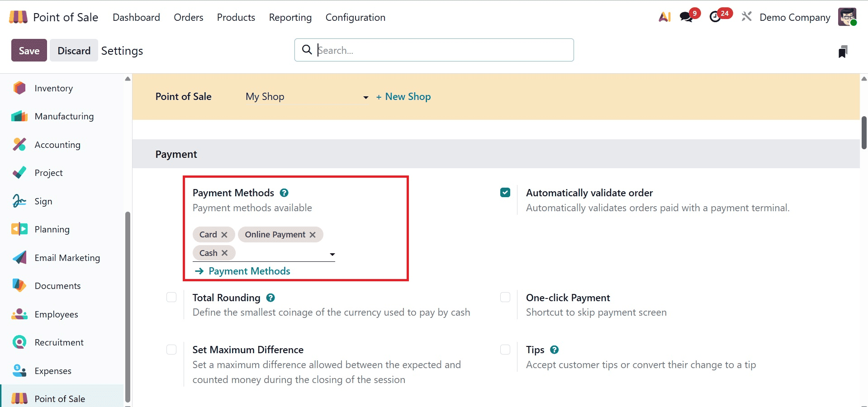Click the bookmark icon beside search
The image size is (868, 407).
pyautogui.click(x=843, y=50)
